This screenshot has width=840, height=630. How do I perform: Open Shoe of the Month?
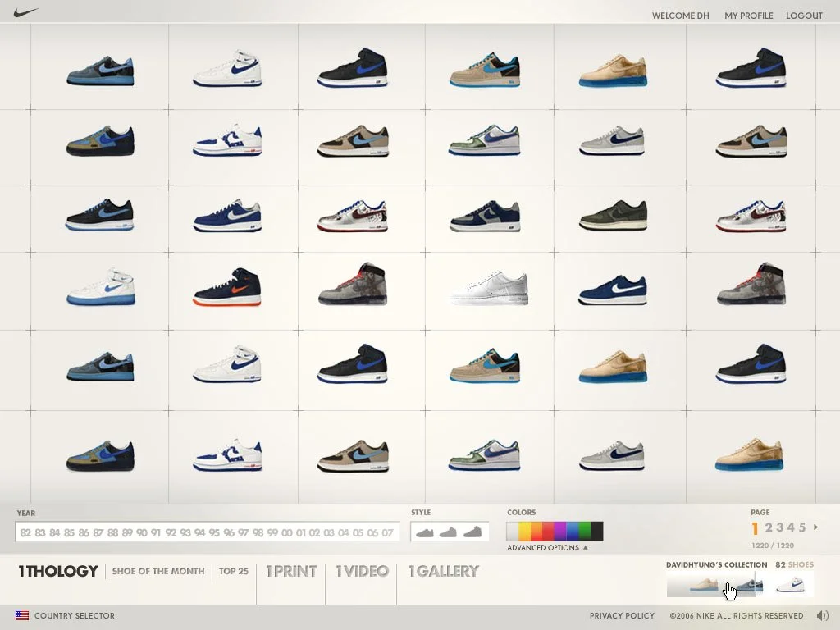pos(158,571)
